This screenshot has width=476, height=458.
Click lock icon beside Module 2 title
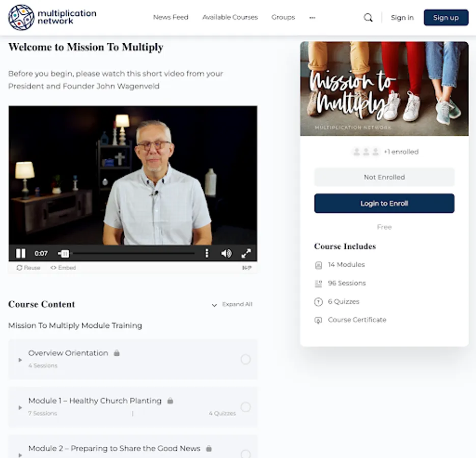[x=209, y=448]
